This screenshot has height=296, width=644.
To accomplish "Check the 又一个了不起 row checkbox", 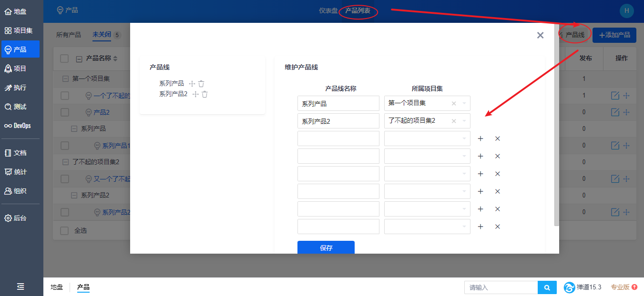I will [x=64, y=179].
